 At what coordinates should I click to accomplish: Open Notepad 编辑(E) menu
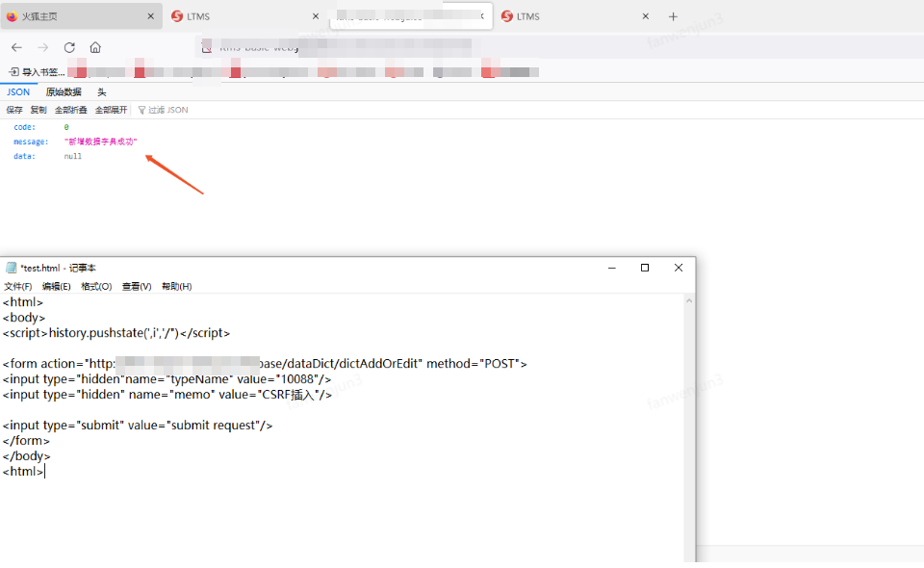pos(57,287)
